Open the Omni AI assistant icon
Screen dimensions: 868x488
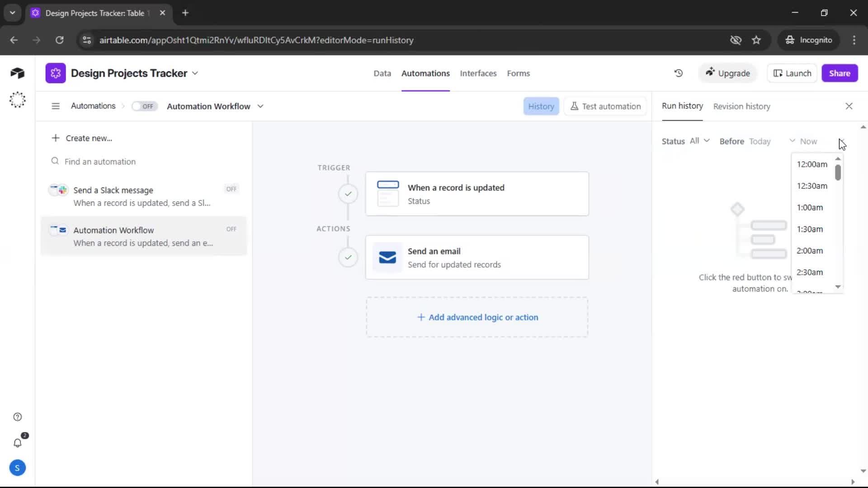[x=17, y=100]
